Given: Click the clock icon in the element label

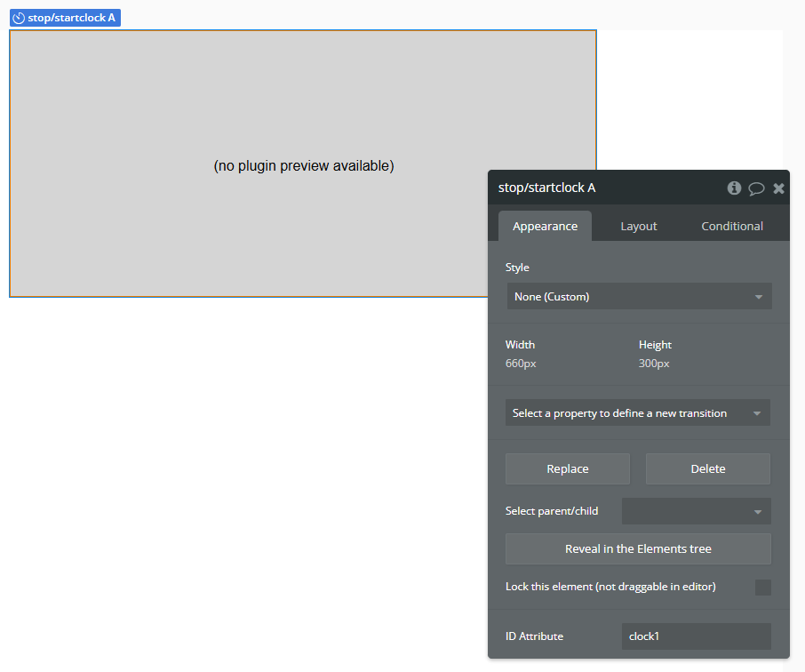Looking at the screenshot, I should click(x=19, y=18).
